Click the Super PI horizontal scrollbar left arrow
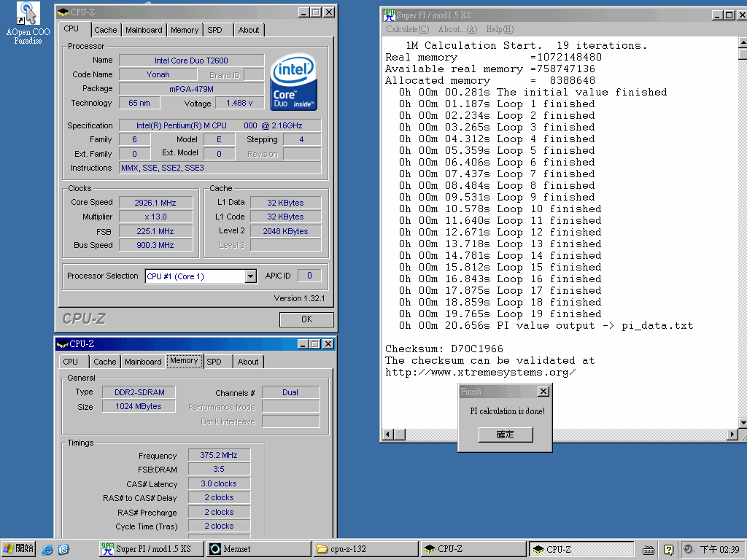Viewport: 747px width, 560px height. pyautogui.click(x=388, y=435)
